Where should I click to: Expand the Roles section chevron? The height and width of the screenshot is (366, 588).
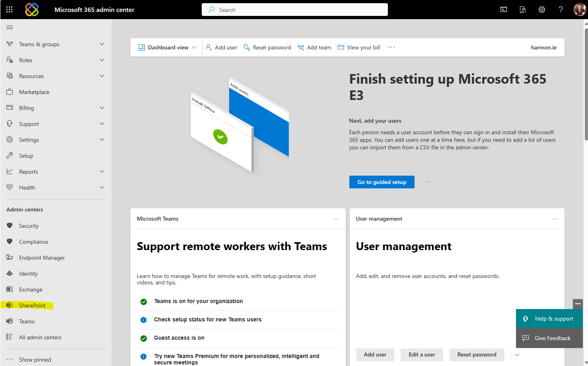(x=102, y=60)
